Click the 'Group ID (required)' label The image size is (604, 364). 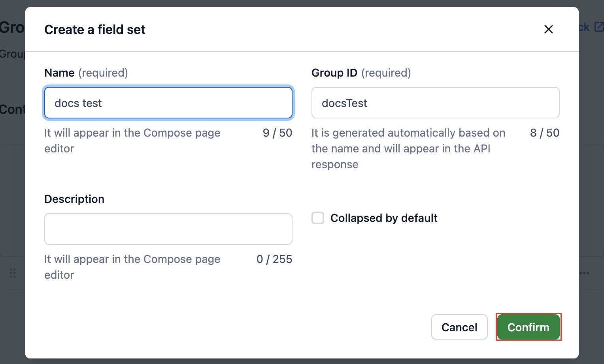(361, 73)
